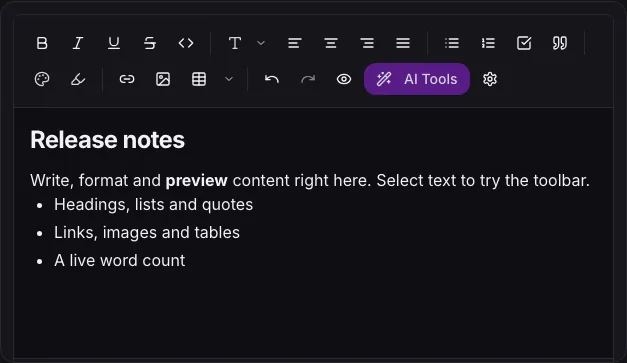Screen dimensions: 627x363
Task: Click the Links, images and tables item
Action: tap(147, 233)
